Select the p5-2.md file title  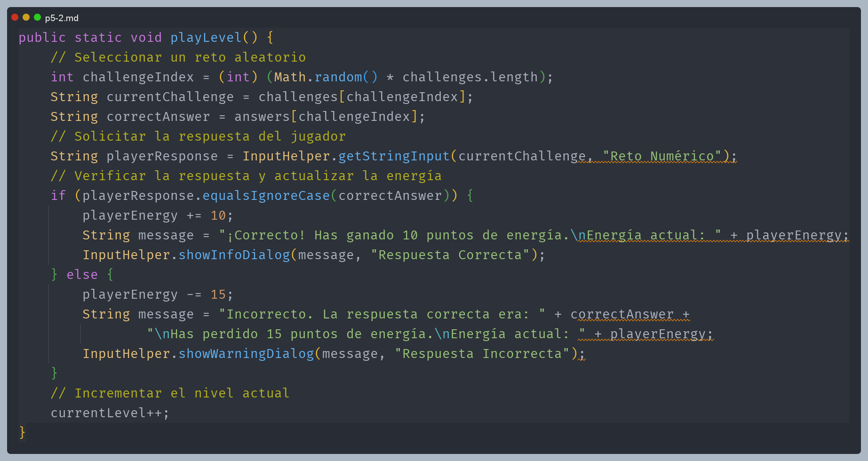pos(62,18)
